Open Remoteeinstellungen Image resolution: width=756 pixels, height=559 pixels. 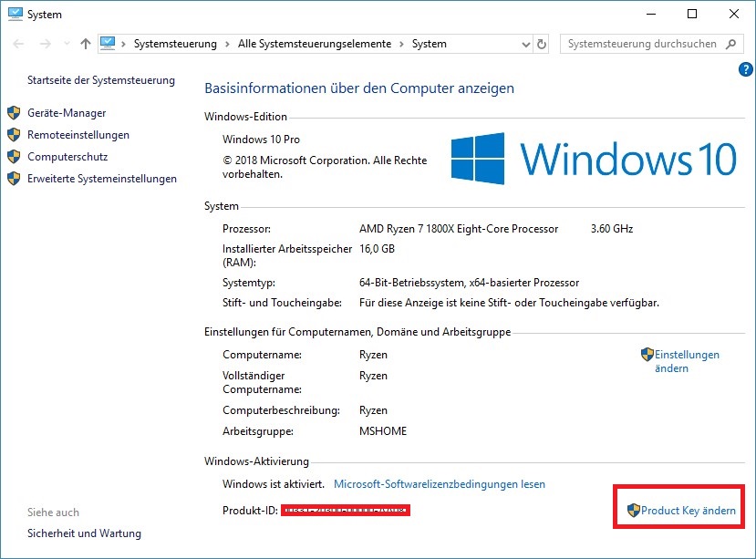(78, 135)
